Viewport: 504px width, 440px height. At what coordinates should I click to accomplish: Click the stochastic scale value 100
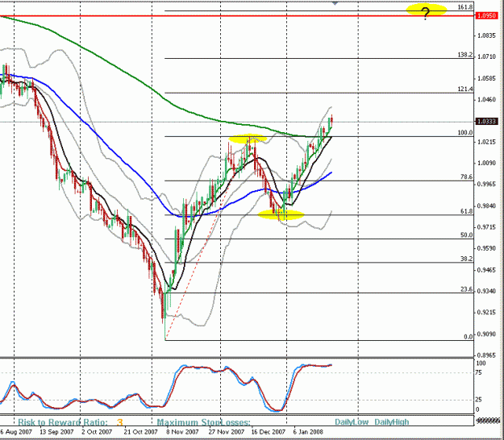[481, 363]
